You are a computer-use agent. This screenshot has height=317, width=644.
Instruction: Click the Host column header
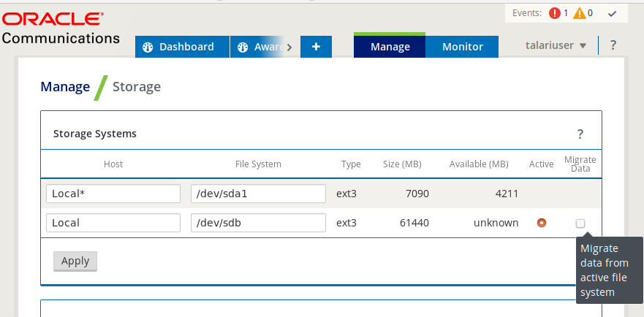click(113, 164)
